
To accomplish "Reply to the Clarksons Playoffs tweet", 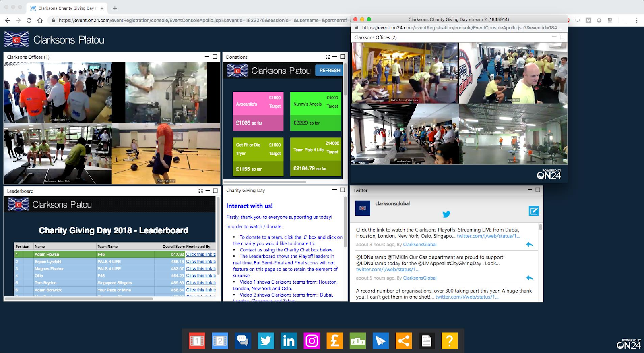I will coord(530,245).
